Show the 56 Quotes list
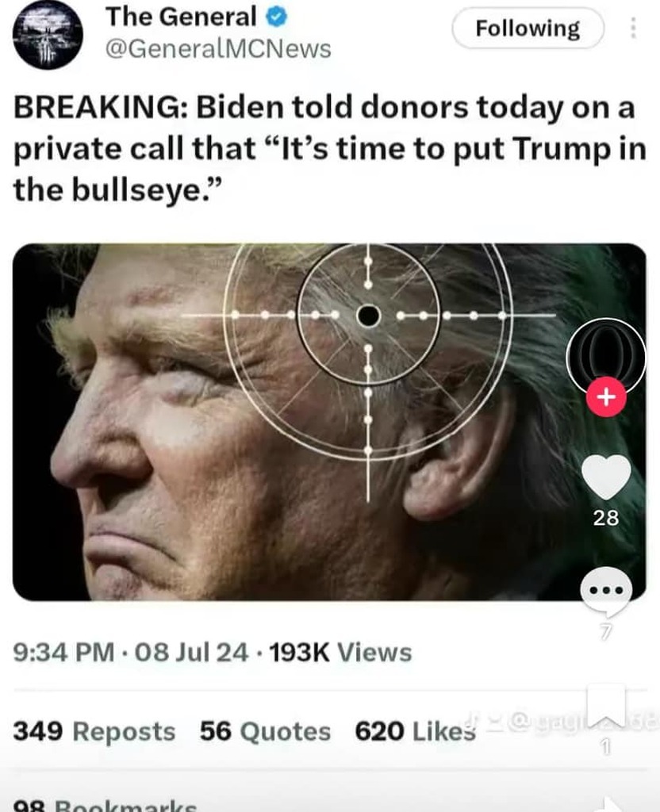Image resolution: width=660 pixels, height=812 pixels. [x=265, y=731]
